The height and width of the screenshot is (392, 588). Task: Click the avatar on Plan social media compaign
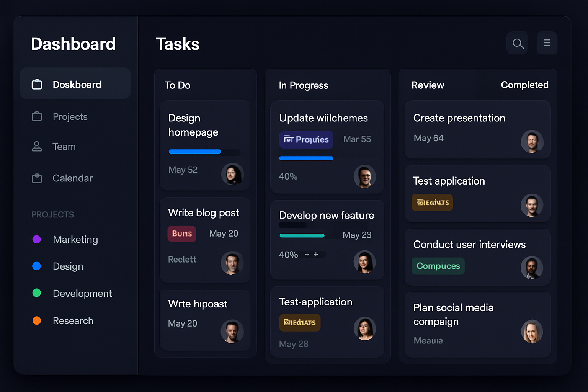[532, 332]
